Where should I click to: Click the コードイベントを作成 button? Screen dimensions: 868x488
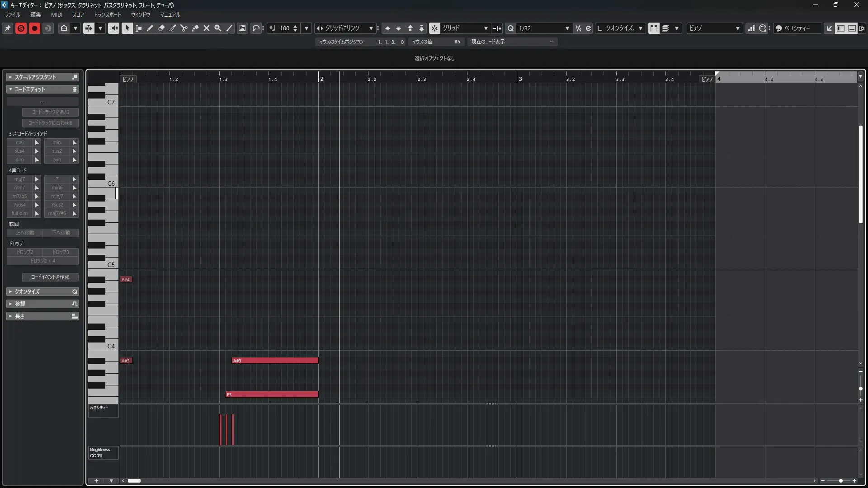pos(50,277)
